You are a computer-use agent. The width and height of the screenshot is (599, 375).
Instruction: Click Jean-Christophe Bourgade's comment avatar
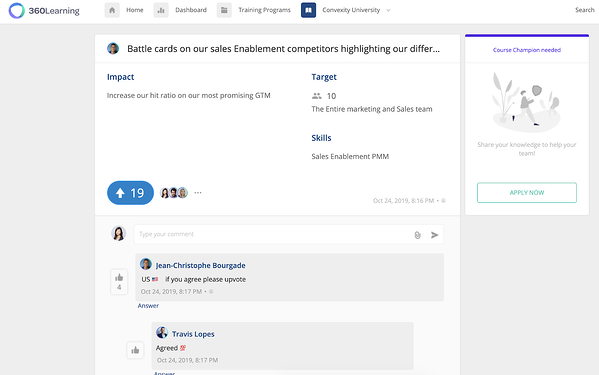146,264
